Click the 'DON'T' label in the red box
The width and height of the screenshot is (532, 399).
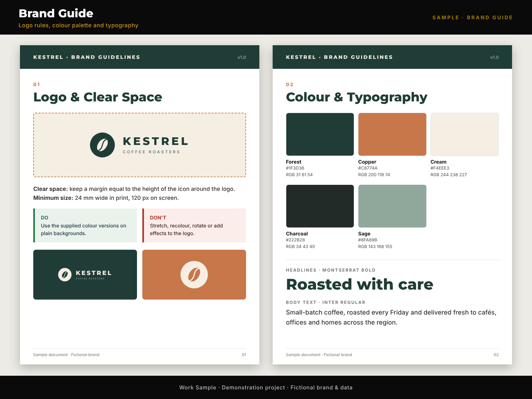(x=158, y=218)
